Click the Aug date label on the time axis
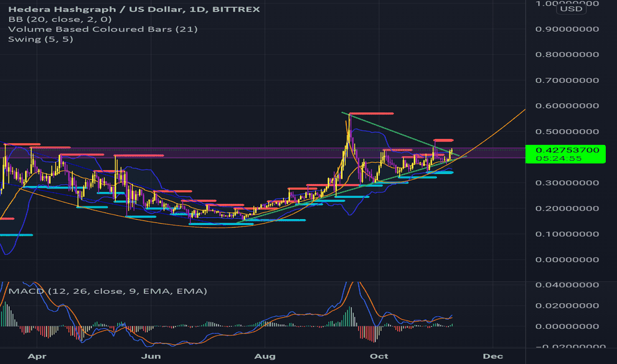 pos(265,356)
